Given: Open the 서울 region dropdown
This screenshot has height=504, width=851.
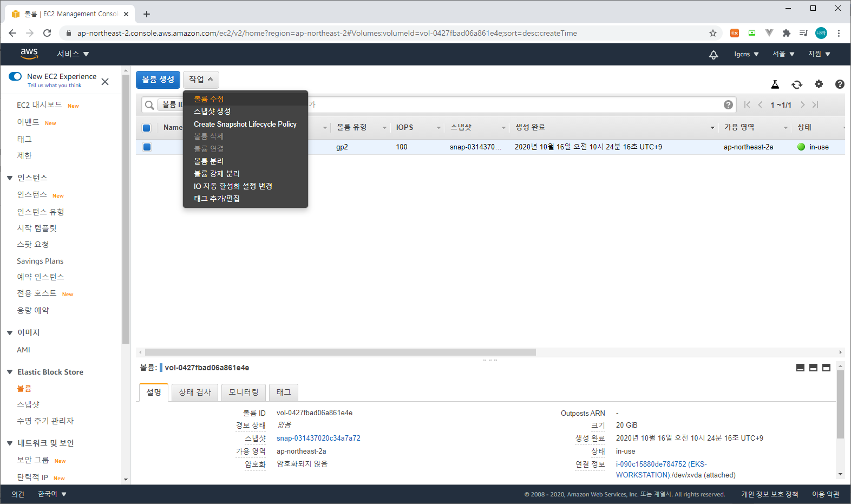Looking at the screenshot, I should (783, 54).
